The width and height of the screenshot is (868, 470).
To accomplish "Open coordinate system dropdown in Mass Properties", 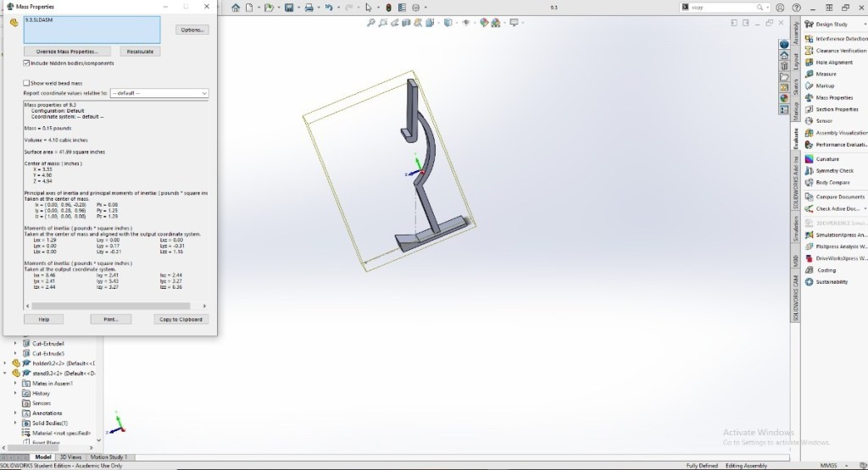I will pyautogui.click(x=159, y=93).
